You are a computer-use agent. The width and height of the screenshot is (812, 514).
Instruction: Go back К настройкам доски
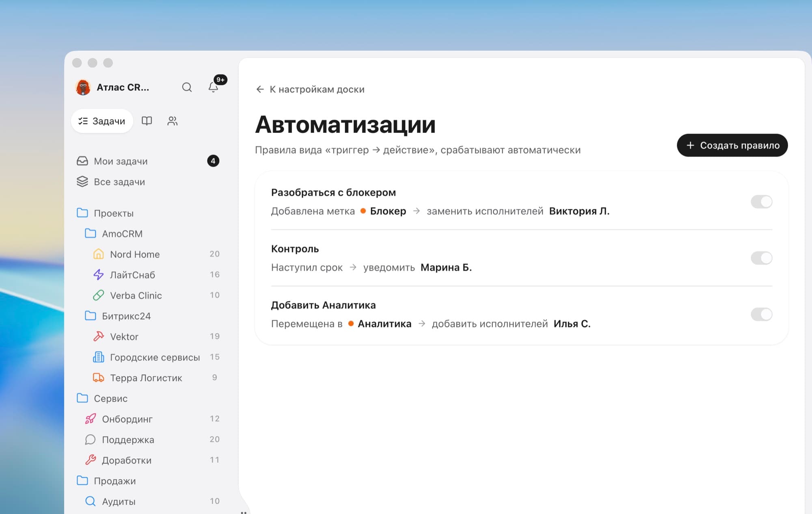310,89
